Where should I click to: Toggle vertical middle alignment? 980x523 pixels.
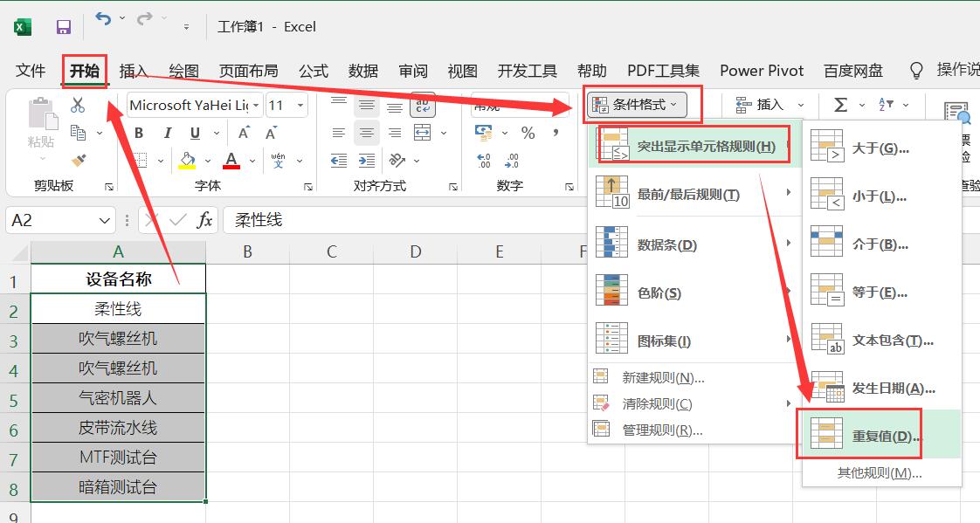(x=366, y=105)
